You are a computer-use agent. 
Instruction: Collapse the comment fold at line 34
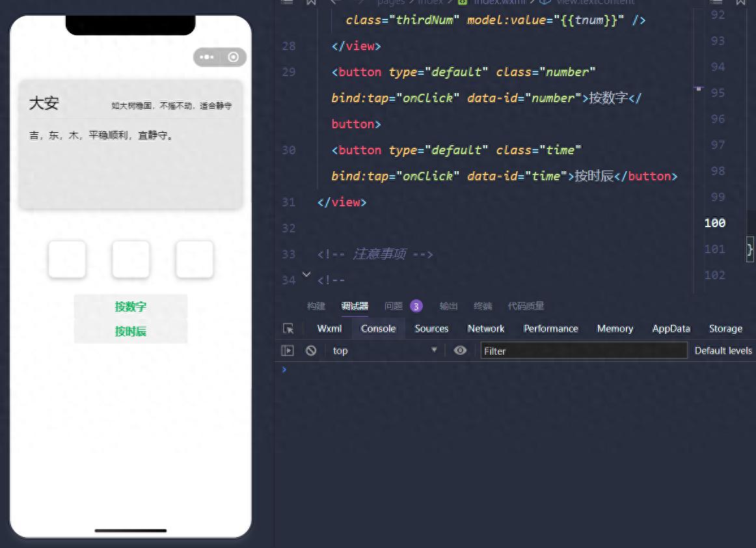306,275
